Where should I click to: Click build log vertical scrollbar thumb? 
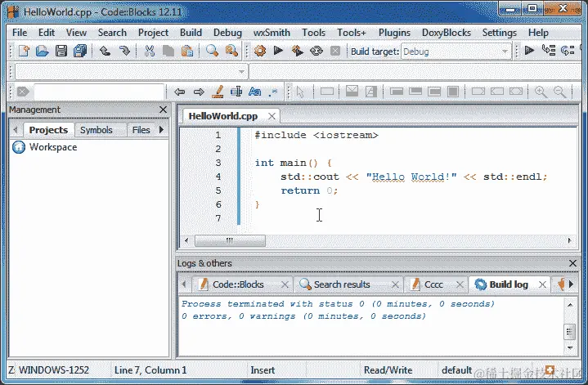point(570,331)
